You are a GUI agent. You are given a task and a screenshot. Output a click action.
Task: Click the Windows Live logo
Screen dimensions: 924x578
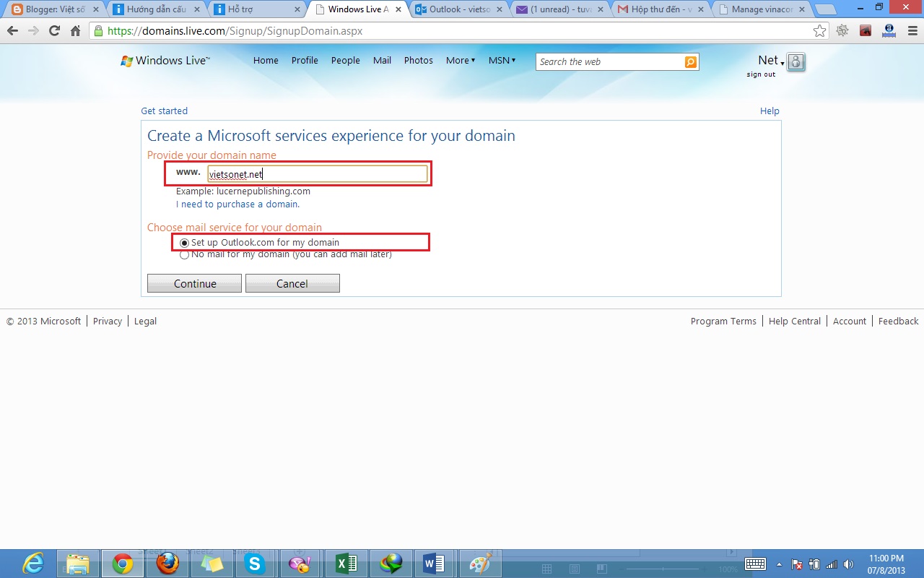tap(165, 61)
